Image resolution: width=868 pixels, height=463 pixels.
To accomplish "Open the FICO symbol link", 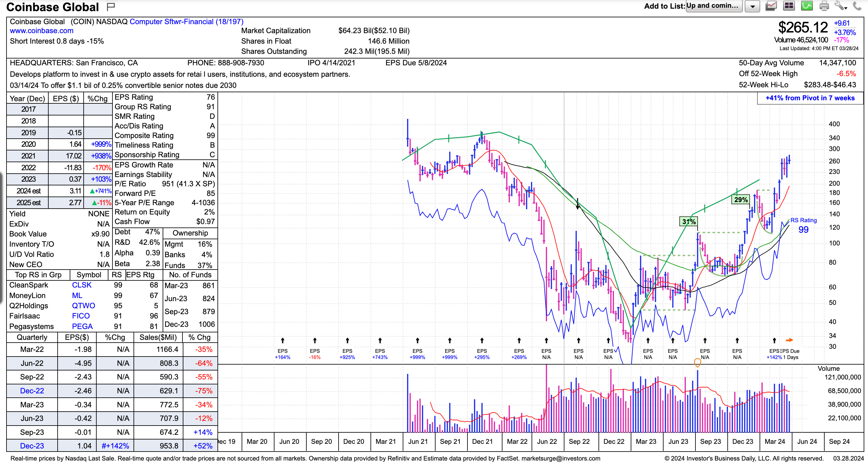I will click(x=81, y=316).
